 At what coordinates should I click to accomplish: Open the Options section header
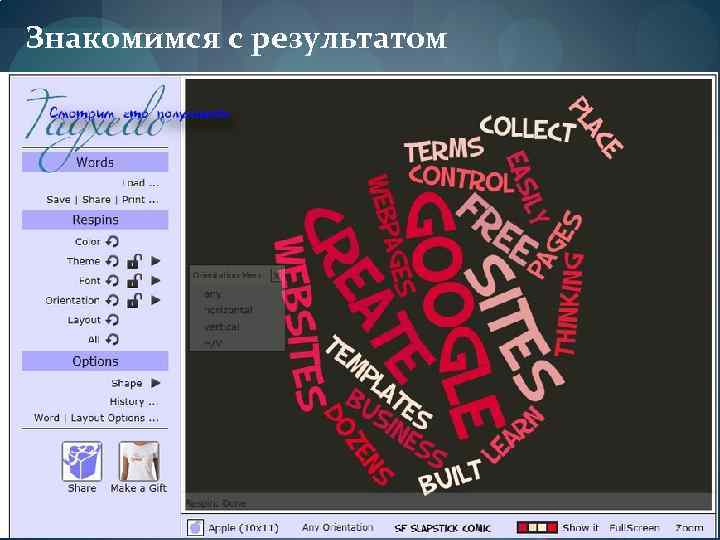pyautogui.click(x=95, y=361)
